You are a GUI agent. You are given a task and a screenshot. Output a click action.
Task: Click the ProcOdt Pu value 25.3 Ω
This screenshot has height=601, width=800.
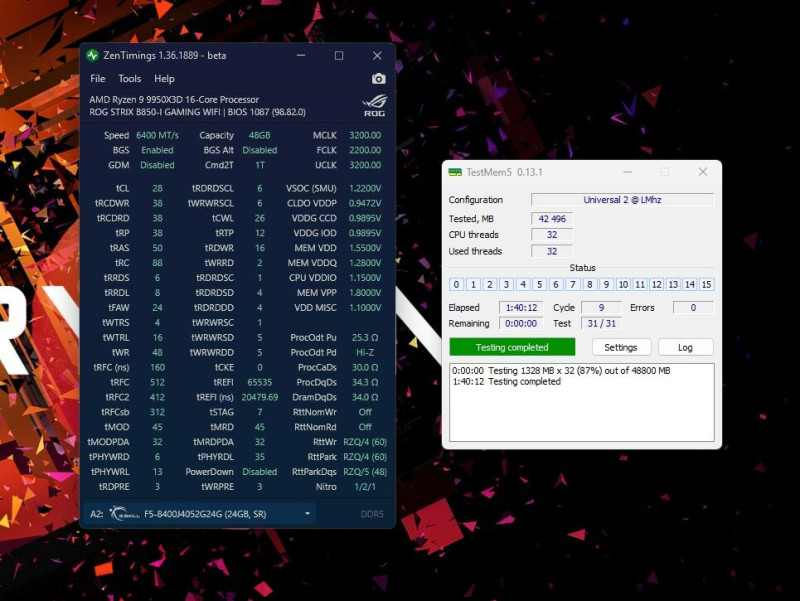[365, 337]
